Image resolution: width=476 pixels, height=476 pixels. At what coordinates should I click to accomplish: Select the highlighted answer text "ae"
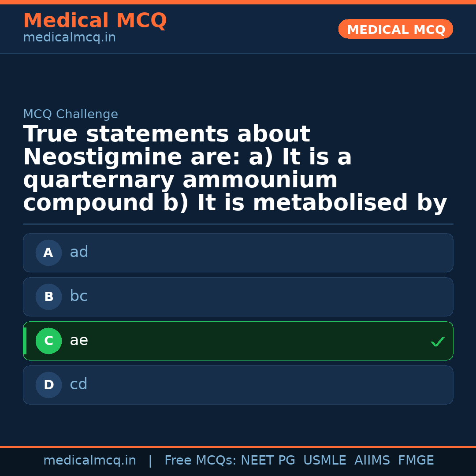(79, 340)
